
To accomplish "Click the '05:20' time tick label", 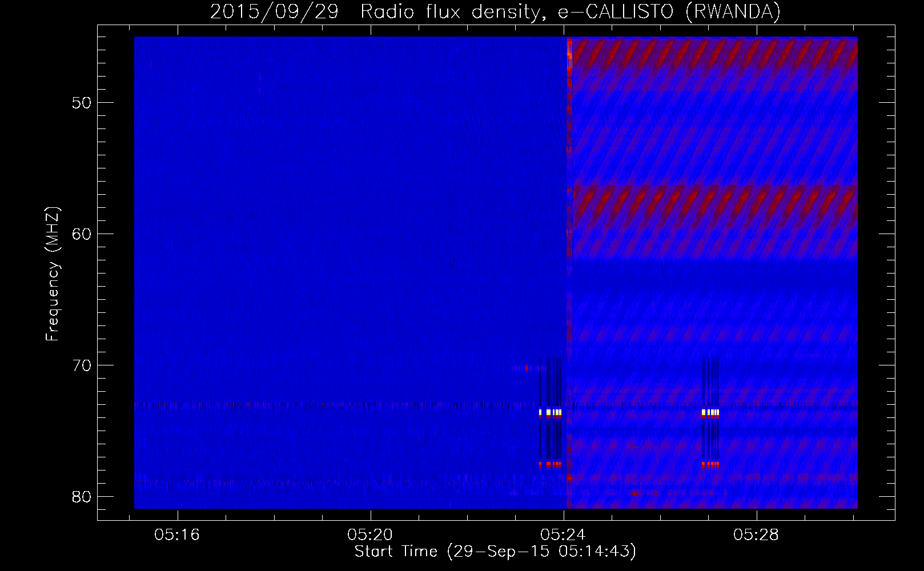I will coord(370,535).
